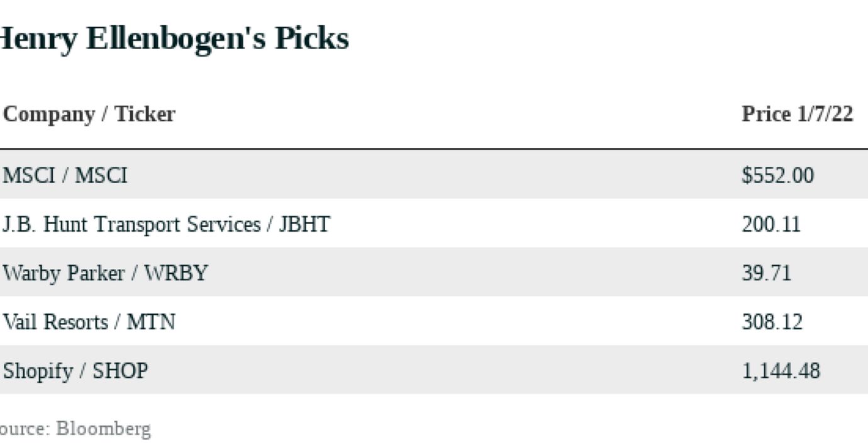Select the 200.11 price value
868x447 pixels.
point(771,224)
